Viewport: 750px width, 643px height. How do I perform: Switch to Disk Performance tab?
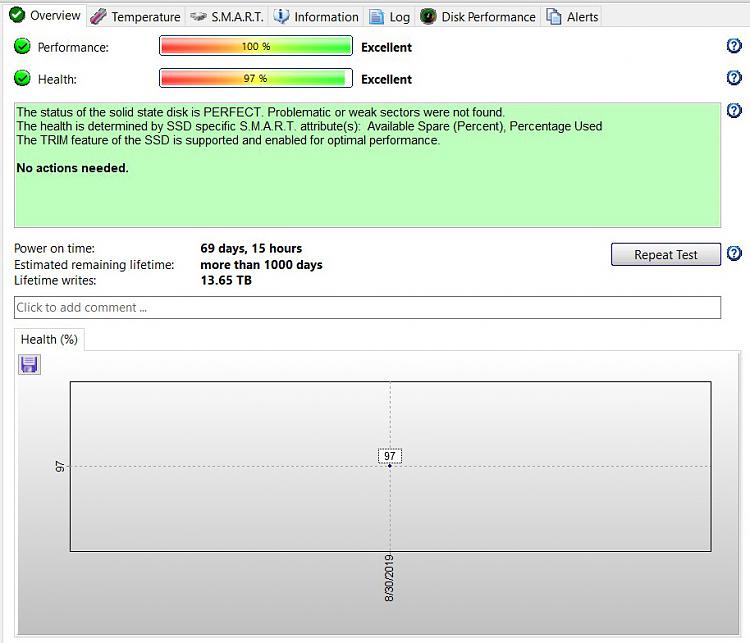coord(478,16)
